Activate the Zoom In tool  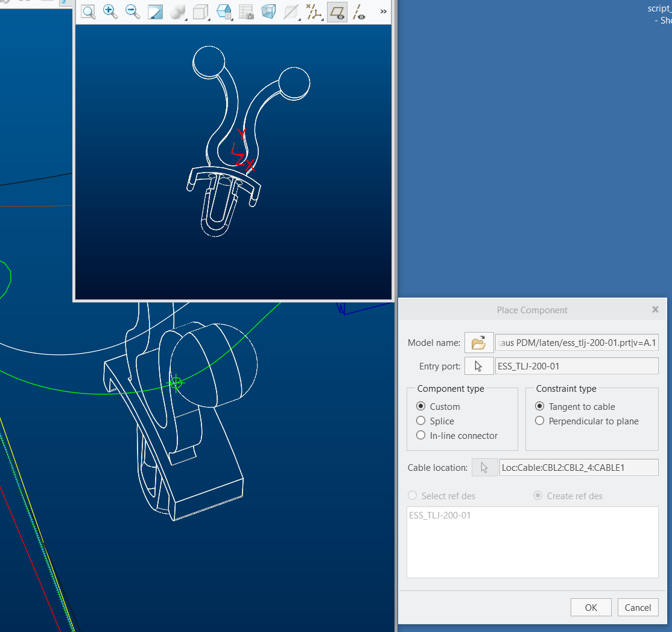110,11
